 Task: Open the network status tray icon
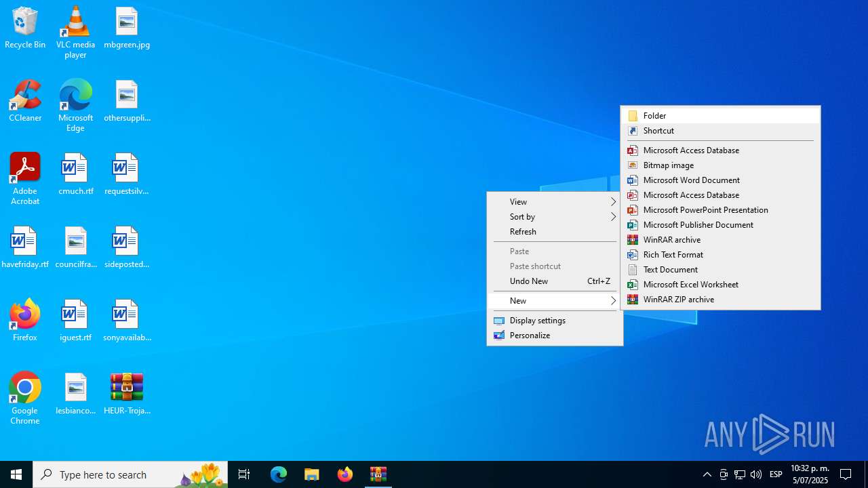click(740, 474)
